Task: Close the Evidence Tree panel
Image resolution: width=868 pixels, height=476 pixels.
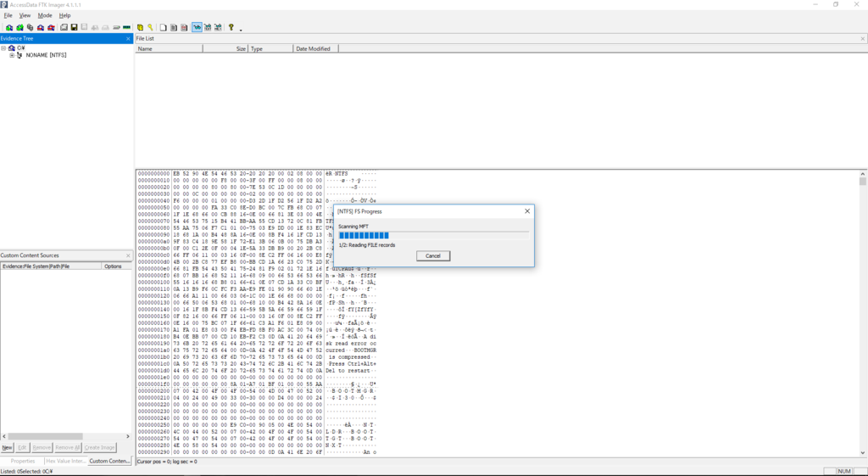Action: pos(129,39)
